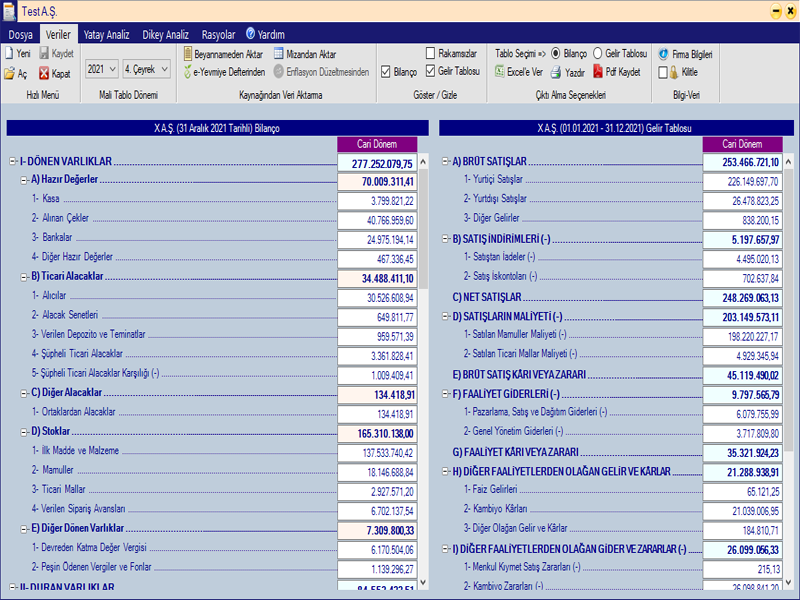Click the Stoklar total 165.310.138,00
Screen dimensions: 800x600
click(x=377, y=434)
